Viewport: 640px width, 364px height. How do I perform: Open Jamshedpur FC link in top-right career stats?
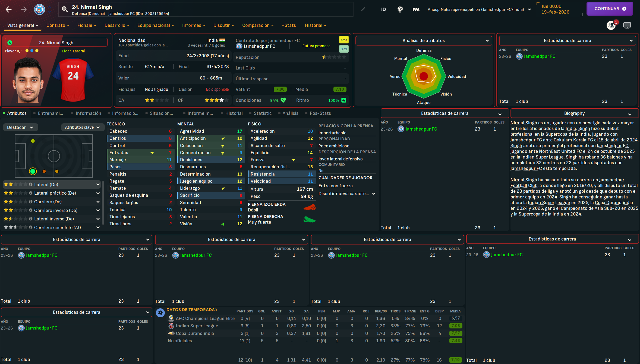point(539,56)
